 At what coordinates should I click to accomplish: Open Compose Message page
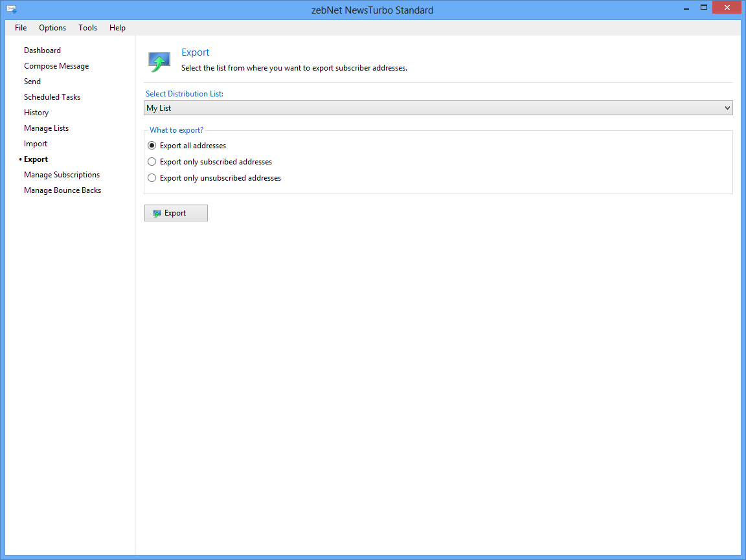(x=56, y=66)
